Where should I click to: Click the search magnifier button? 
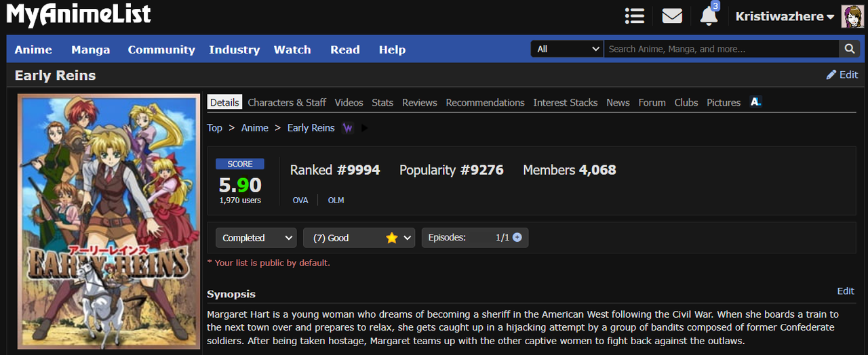click(849, 49)
